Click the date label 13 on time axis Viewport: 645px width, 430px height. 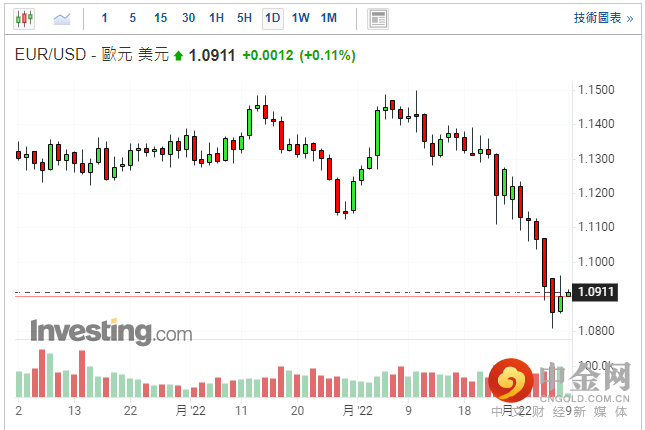tap(74, 411)
